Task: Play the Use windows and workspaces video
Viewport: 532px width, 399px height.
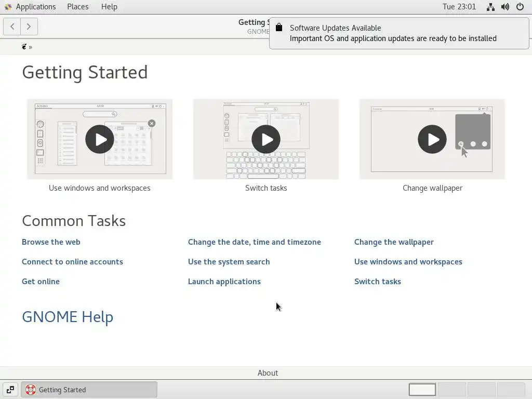Action: (x=99, y=139)
